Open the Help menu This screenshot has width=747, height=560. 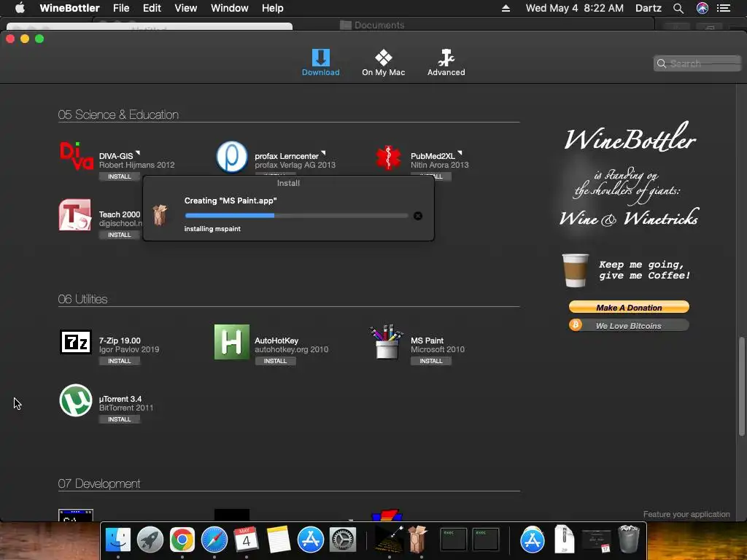(273, 8)
